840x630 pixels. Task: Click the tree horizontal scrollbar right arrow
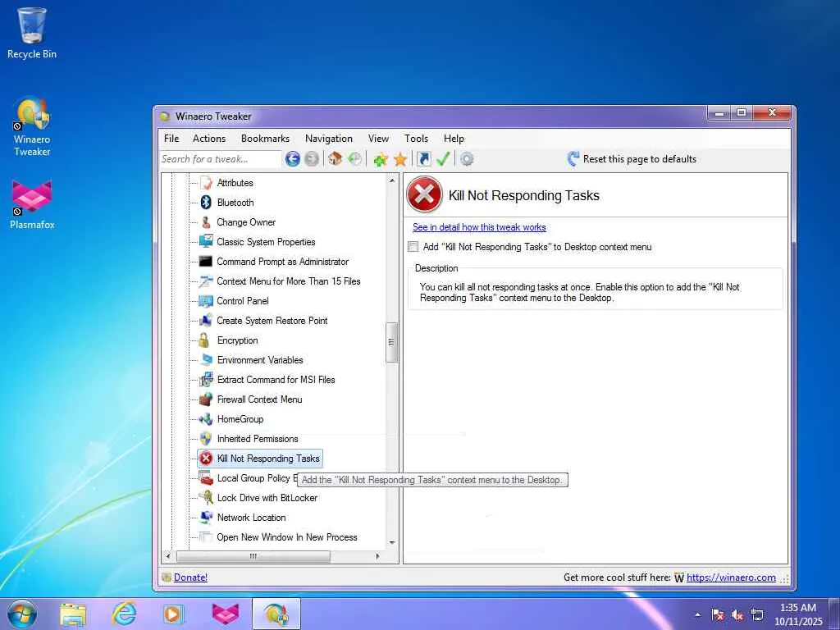click(x=377, y=557)
